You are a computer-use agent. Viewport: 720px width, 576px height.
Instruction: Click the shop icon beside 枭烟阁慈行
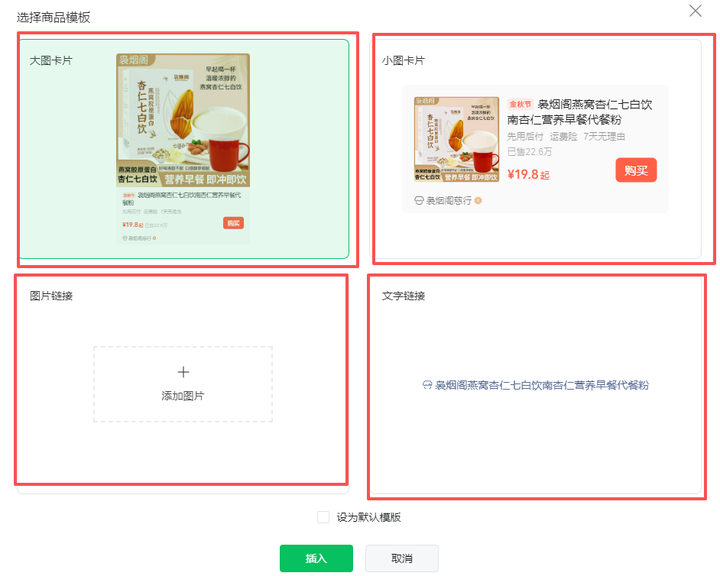click(x=419, y=201)
